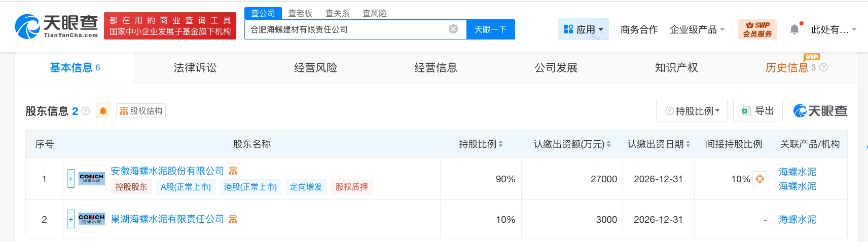Viewport: 868px width, 242px height.
Task: Click the Tianyancha logo in header
Action: tap(56, 26)
